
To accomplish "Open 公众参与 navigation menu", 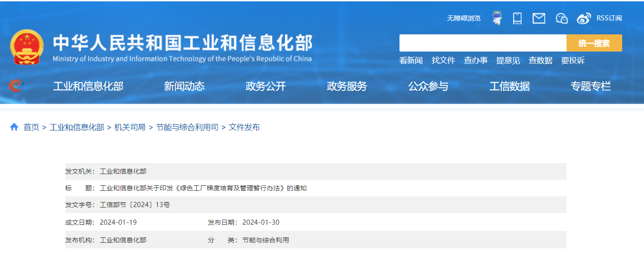I will tap(428, 86).
